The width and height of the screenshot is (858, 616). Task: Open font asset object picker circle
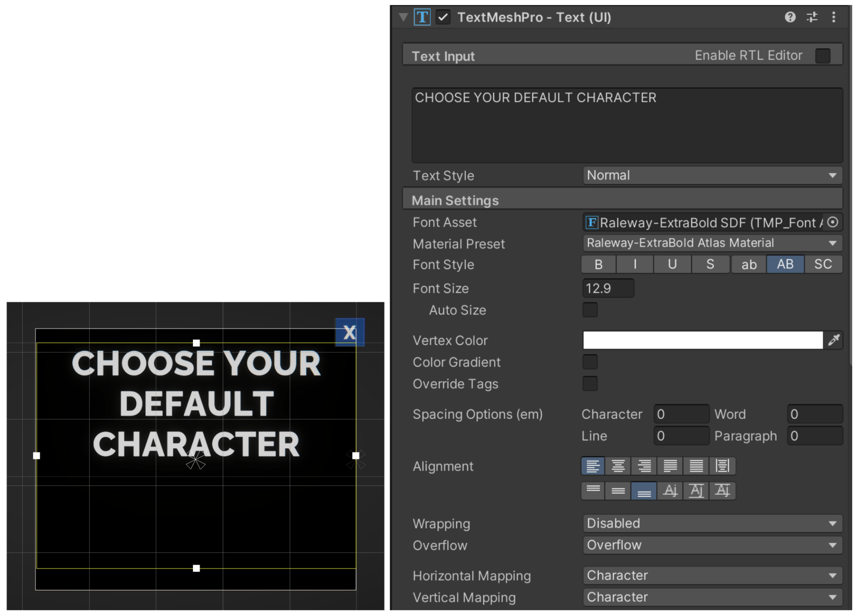tap(833, 222)
